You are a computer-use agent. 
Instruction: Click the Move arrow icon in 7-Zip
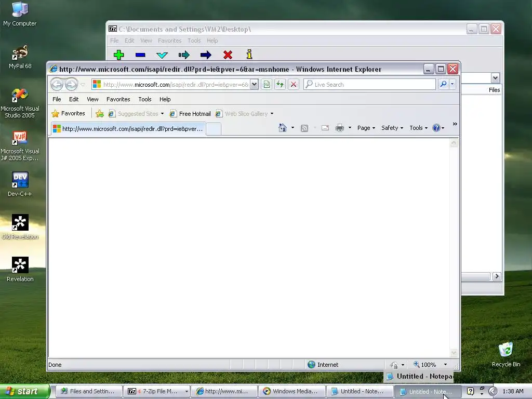pyautogui.click(x=206, y=55)
